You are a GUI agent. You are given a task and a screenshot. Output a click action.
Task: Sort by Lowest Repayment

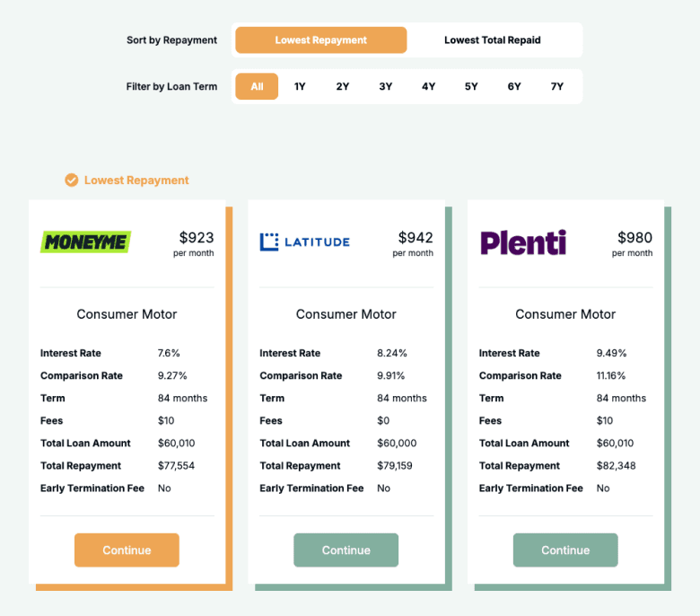click(x=320, y=40)
